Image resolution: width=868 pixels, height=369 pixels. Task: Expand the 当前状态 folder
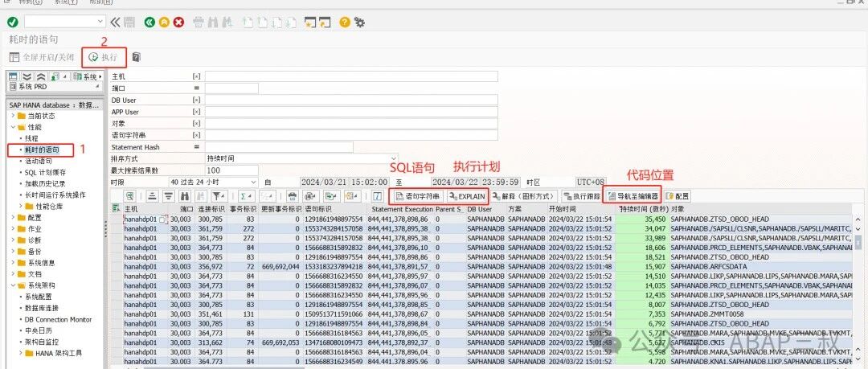14,116
